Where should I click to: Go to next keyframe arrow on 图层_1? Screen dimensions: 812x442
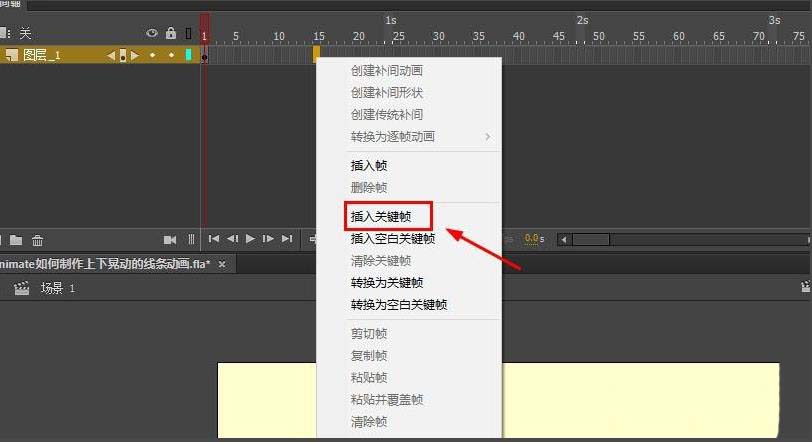tap(135, 55)
